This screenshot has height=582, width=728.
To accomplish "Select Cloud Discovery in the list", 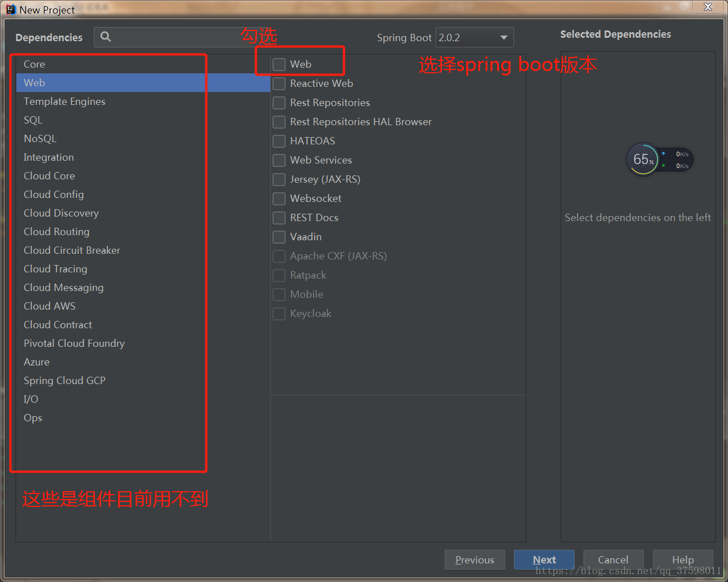I will [143, 213].
